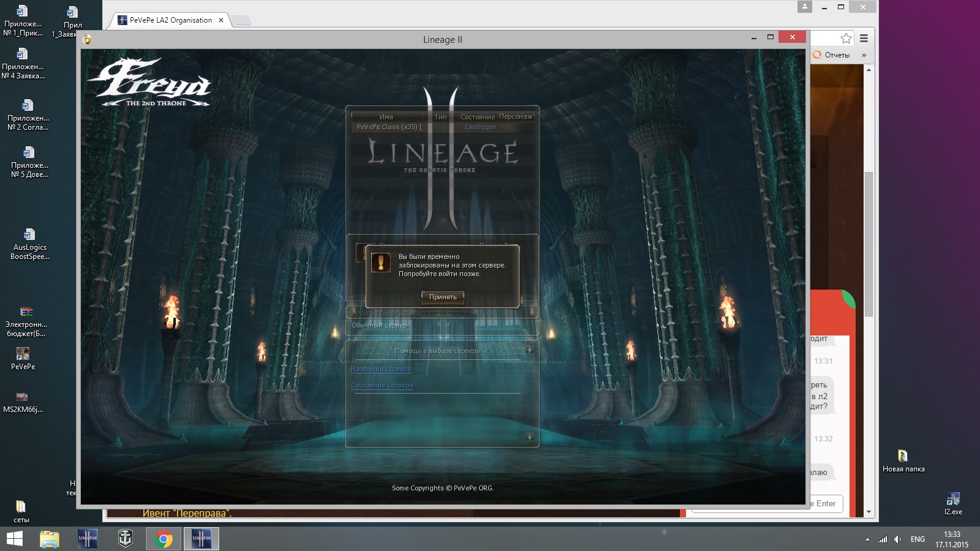Click Chrome page scrollbar up arrow
This screenshot has height=551, width=980.
[x=869, y=70]
